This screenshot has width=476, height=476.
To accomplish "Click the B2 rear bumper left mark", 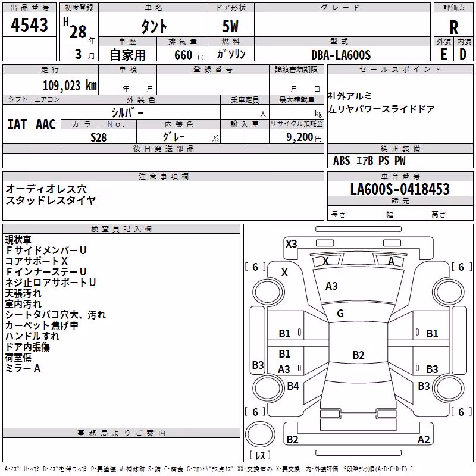I will point(292,440).
